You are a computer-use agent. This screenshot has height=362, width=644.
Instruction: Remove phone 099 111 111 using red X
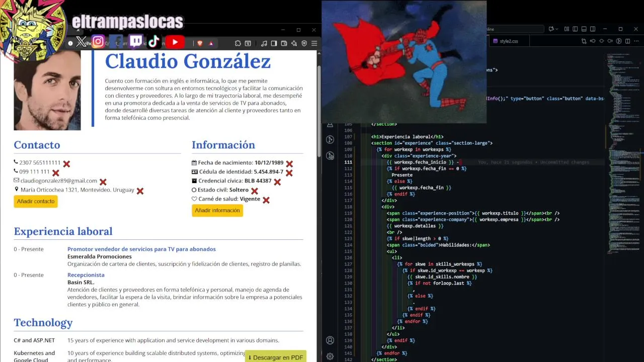point(56,173)
